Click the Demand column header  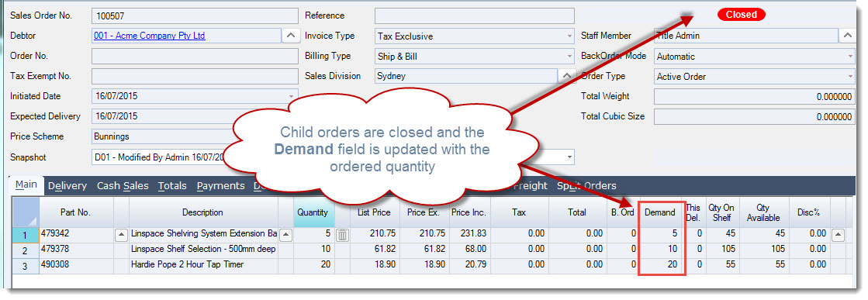click(660, 212)
